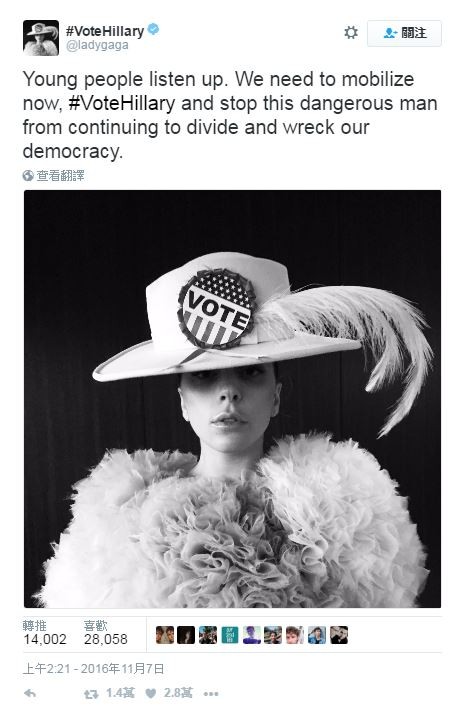Click the blue verified badge
Image resolution: width=462 pixels, height=712 pixels.
click(154, 30)
